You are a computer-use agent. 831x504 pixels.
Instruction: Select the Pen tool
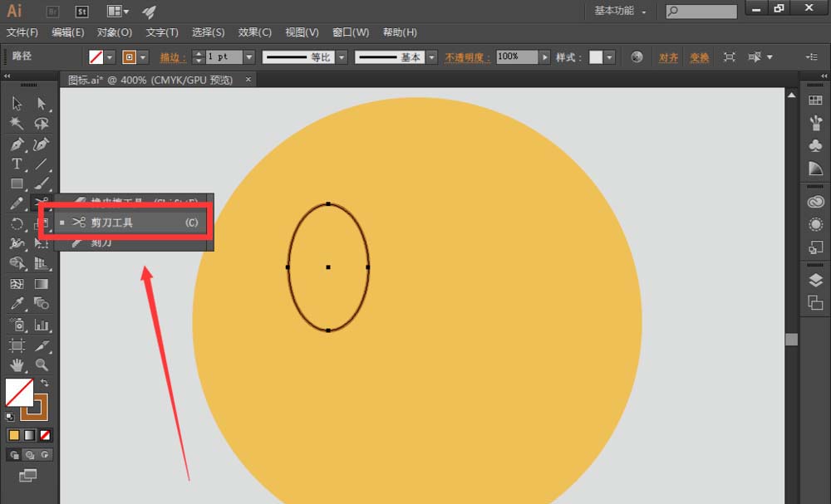pyautogui.click(x=17, y=144)
